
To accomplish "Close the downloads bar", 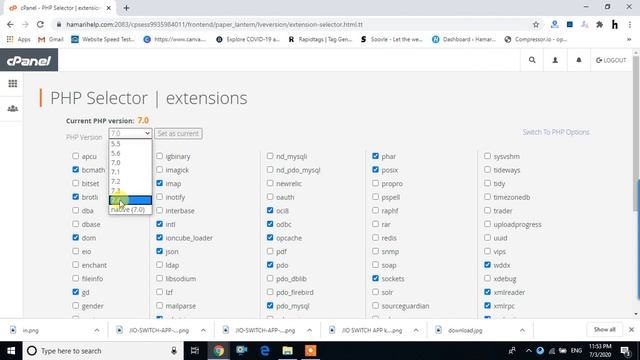I will point(631,329).
